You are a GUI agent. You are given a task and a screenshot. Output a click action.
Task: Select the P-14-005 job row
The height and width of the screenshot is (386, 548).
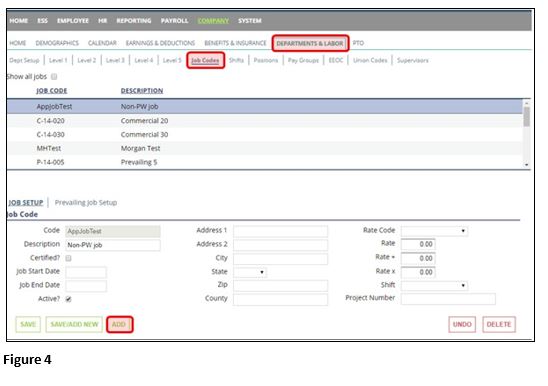point(264,162)
